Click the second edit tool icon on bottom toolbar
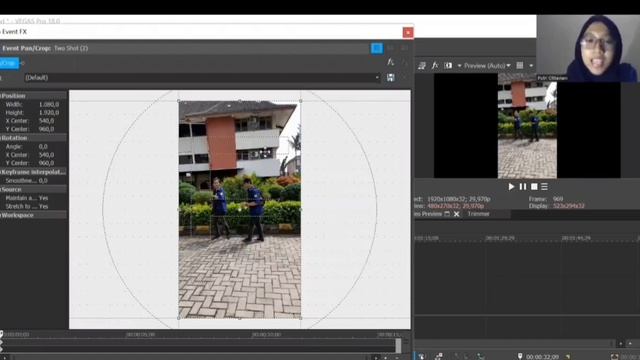Screen dimensions: 640x360 pos(439,356)
